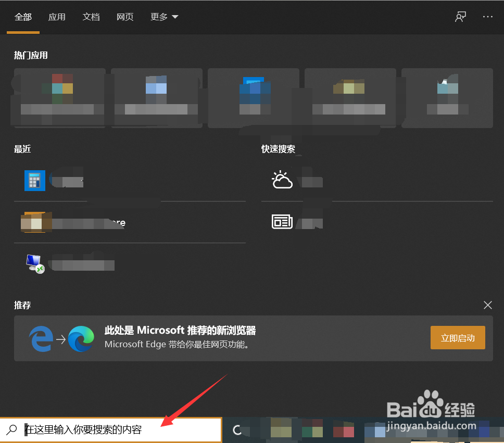
Task: Open the second recent item with orange icon
Action: tap(68, 222)
